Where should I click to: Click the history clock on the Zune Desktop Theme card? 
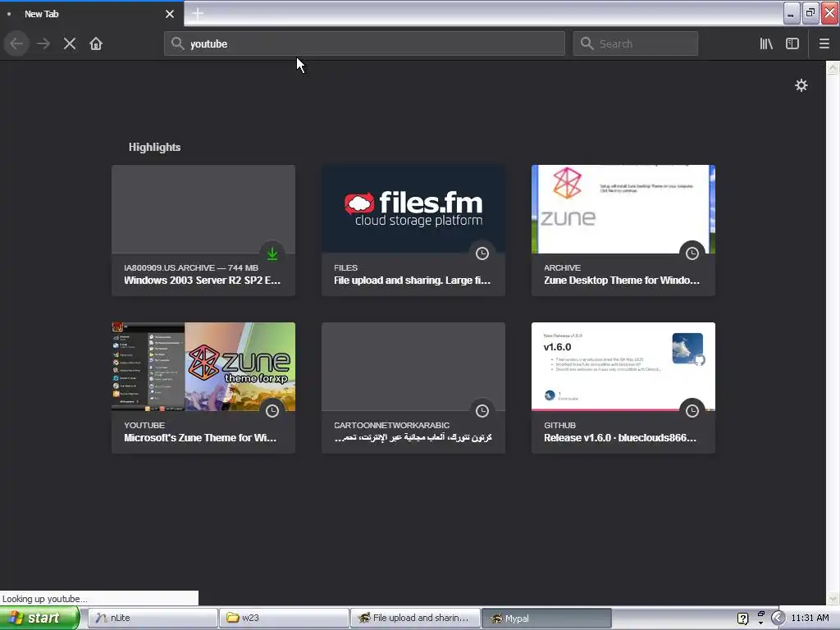692,253
